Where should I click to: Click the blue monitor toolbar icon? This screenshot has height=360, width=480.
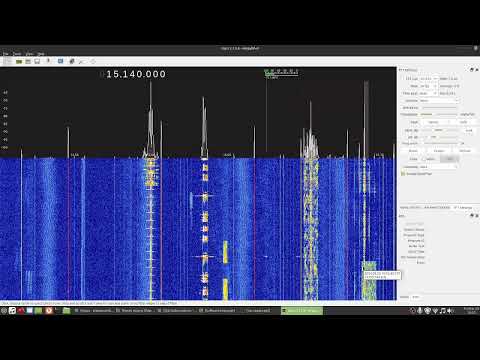pyautogui.click(x=60, y=61)
